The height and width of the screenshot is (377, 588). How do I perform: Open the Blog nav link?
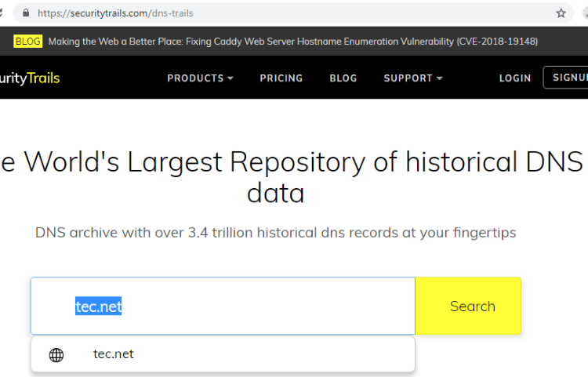[x=343, y=78]
